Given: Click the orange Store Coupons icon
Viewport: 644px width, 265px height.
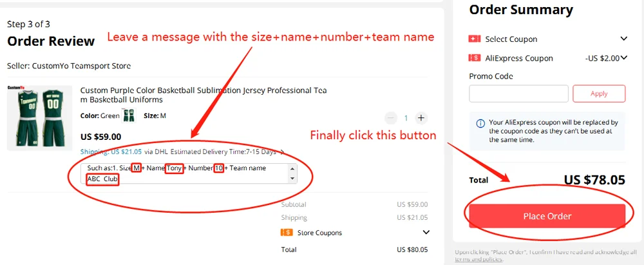Looking at the screenshot, I should 287,233.
